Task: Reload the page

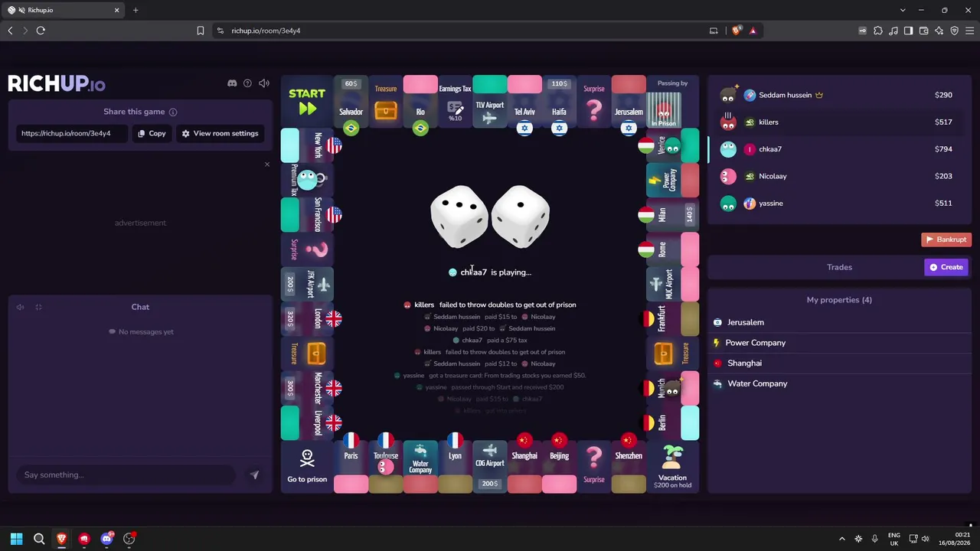Action: pyautogui.click(x=41, y=31)
